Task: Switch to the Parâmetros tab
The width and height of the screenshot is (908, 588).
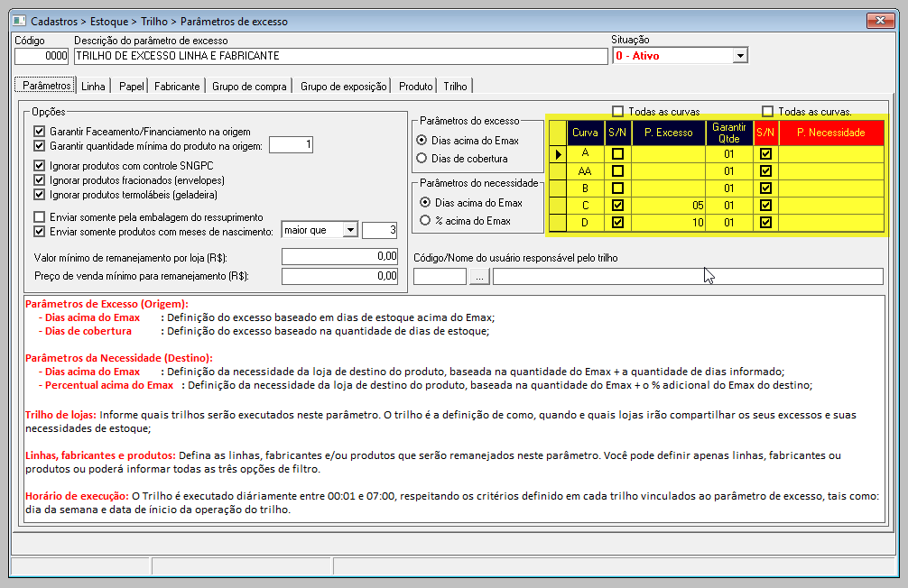Action: pyautogui.click(x=45, y=86)
